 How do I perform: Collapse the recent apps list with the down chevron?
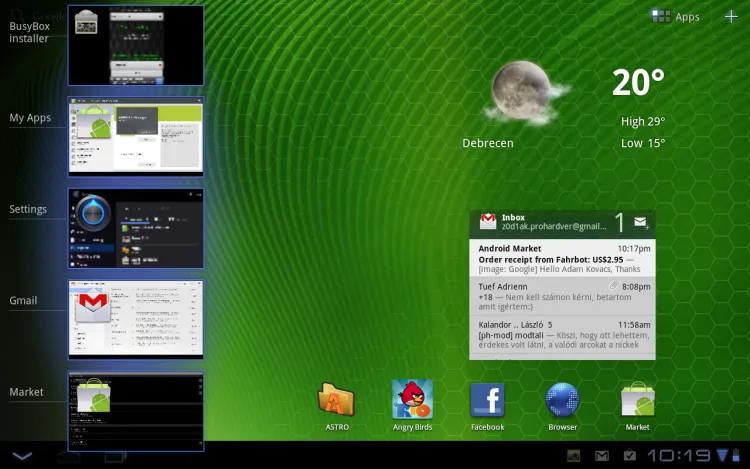(x=22, y=456)
